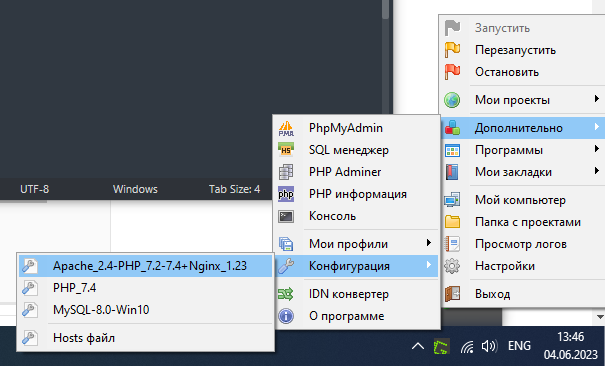
Task: Select the MySQL-8.0-Win10 config entry
Action: [146, 310]
